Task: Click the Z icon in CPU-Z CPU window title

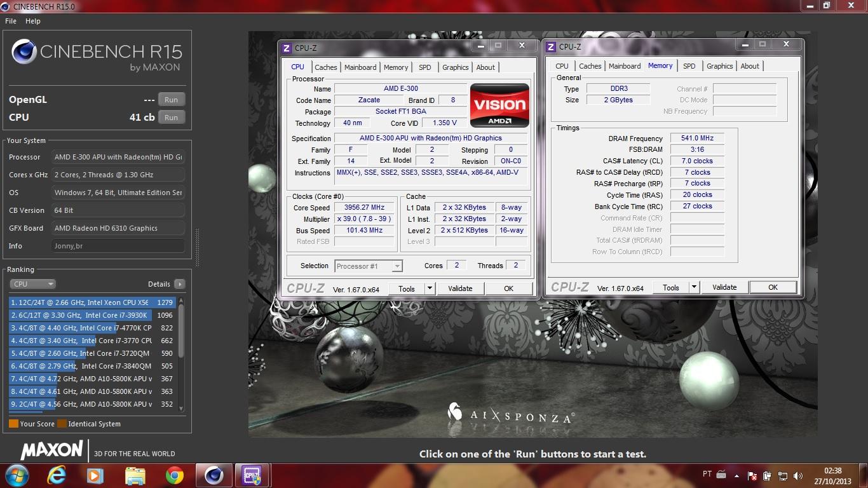Action: [x=287, y=48]
